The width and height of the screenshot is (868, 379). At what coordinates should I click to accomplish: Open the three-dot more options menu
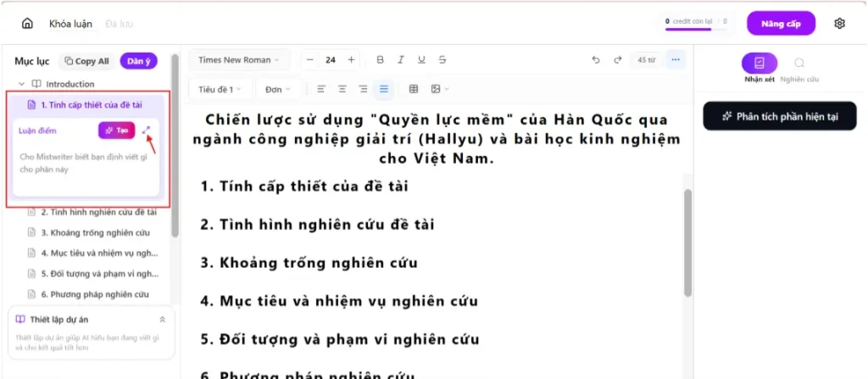pos(676,60)
